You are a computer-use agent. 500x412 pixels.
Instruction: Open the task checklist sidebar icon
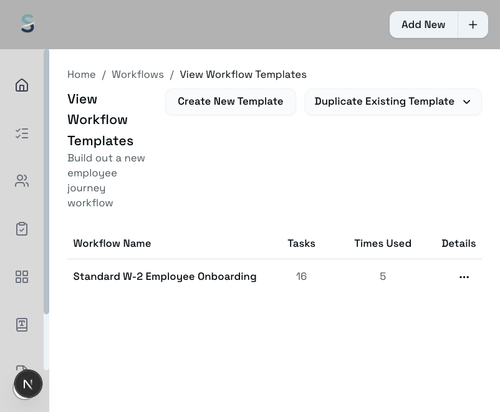pos(22,133)
